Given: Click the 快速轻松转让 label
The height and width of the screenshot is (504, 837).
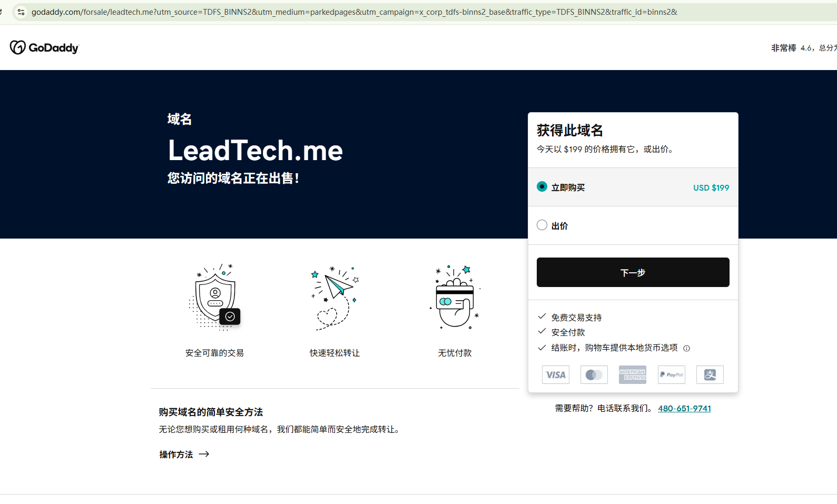Looking at the screenshot, I should coord(335,353).
